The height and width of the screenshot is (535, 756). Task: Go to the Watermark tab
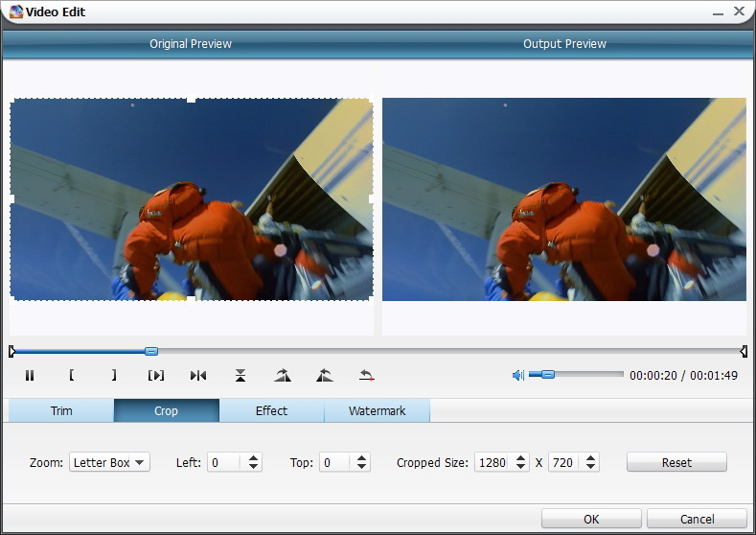click(377, 410)
